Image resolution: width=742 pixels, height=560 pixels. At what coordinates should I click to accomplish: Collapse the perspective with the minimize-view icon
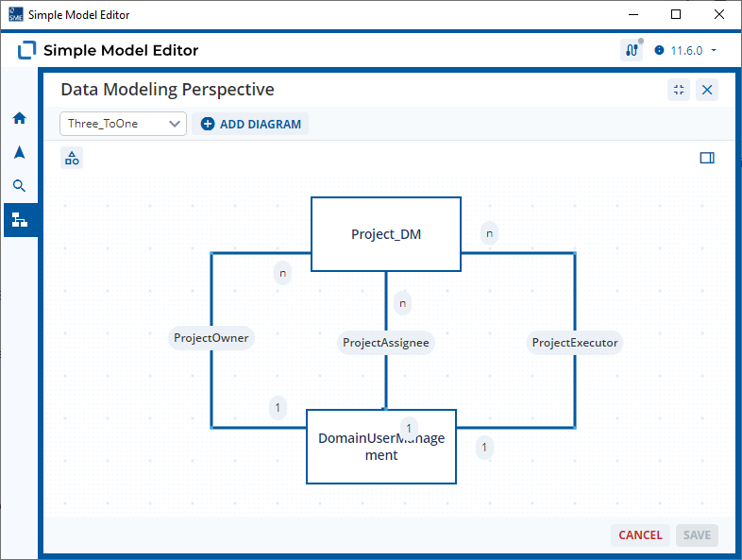coord(679,90)
